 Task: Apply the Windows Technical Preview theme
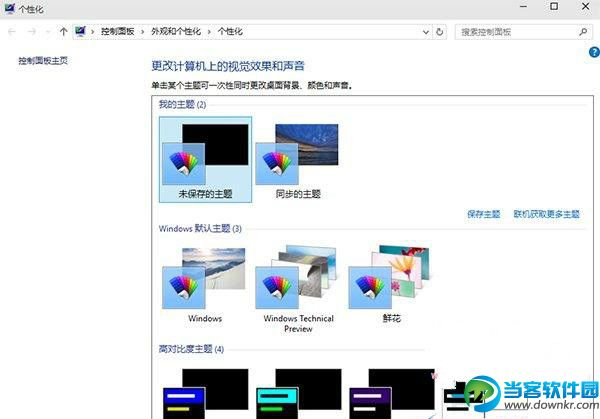pos(298,289)
